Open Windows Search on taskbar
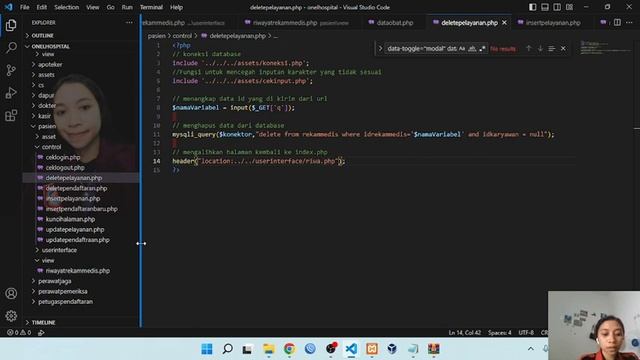Image resolution: width=640 pixels, height=360 pixels. point(227,349)
